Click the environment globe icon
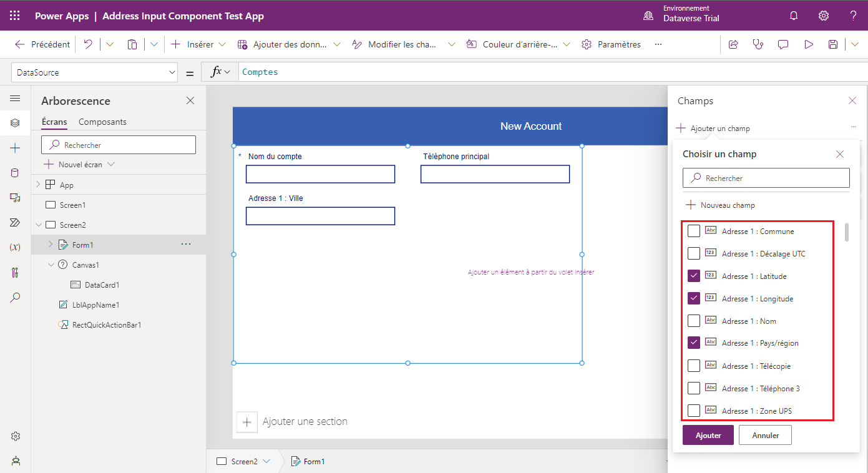Screen dimensions: 868x473 tap(648, 16)
